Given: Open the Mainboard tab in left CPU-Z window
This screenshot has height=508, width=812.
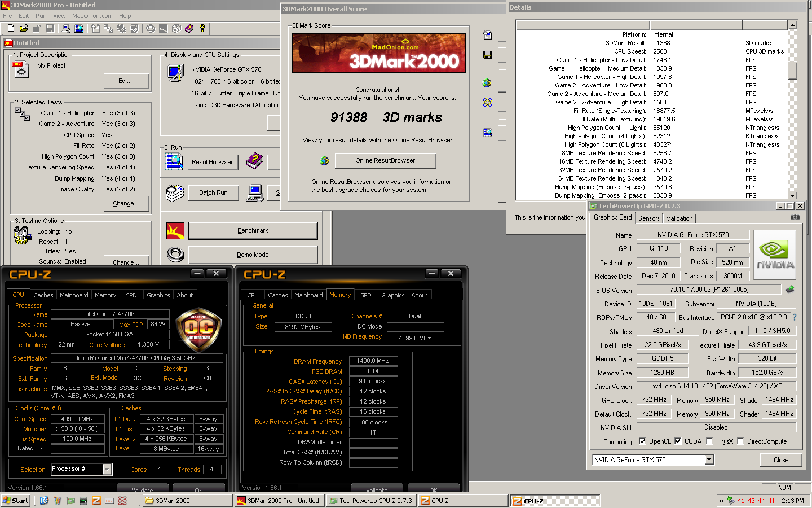Looking at the screenshot, I should click(74, 295).
